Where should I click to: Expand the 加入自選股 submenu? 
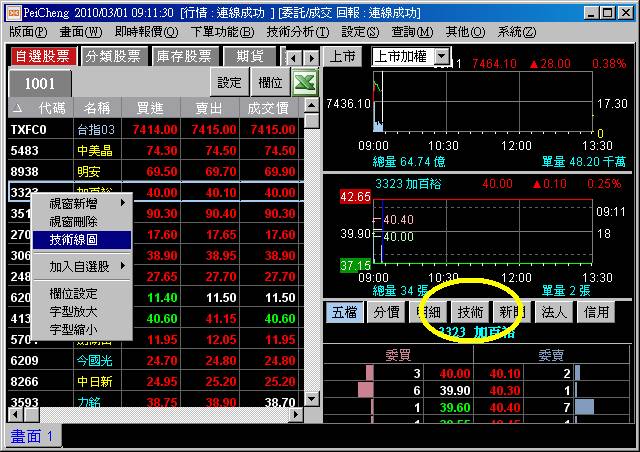click(81, 266)
